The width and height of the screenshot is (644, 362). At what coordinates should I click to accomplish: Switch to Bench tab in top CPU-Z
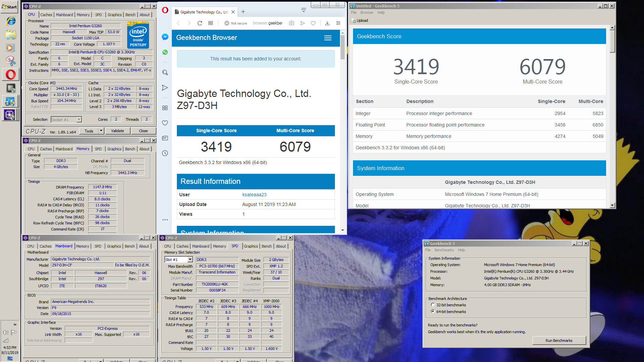[130, 15]
